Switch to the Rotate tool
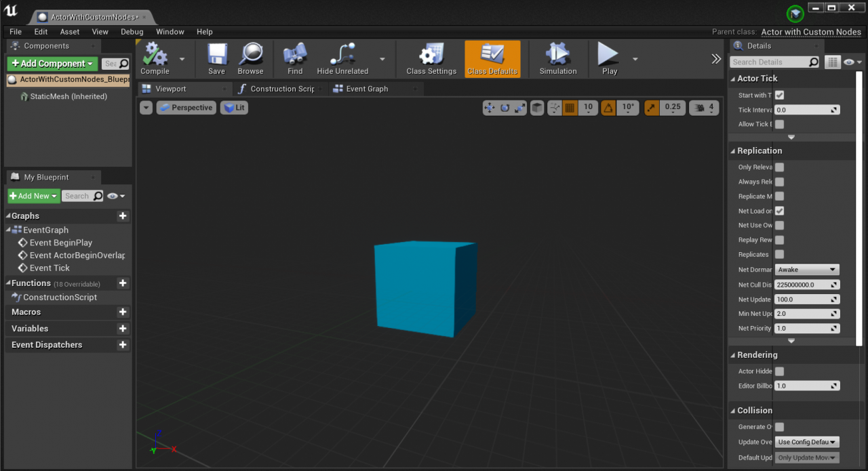This screenshot has width=868, height=471. (x=505, y=107)
